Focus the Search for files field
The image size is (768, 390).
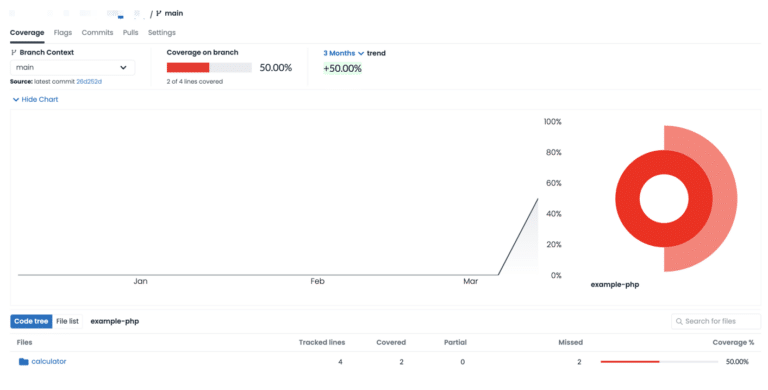(716, 321)
